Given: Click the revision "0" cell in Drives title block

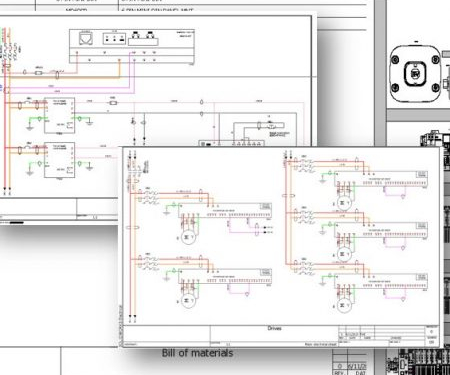Looking at the screenshot, I should [x=432, y=332].
